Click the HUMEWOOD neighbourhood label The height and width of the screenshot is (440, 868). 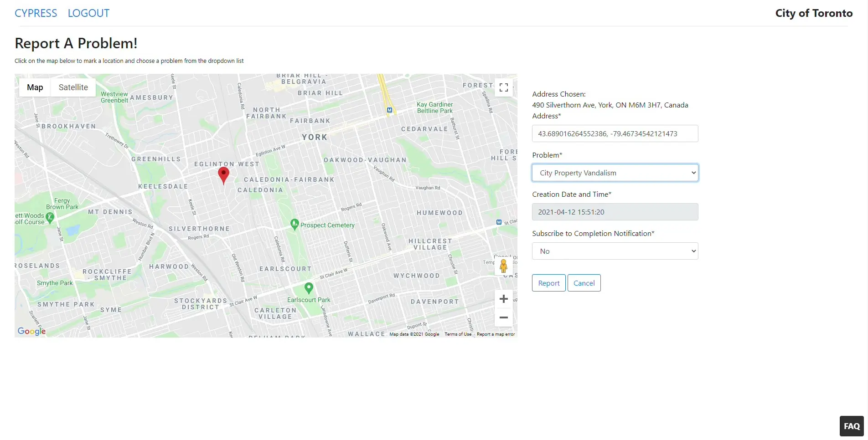tap(439, 213)
